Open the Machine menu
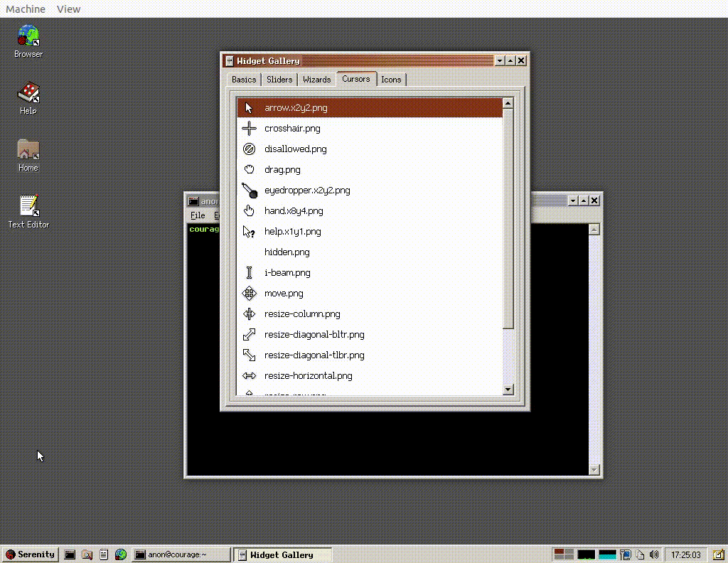The height and width of the screenshot is (563, 728). [26, 9]
